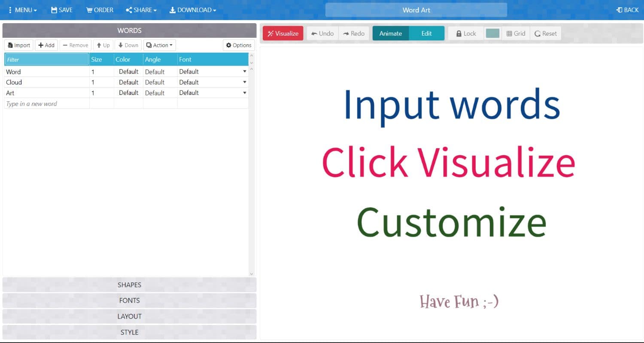Click the BACK button
The image size is (644, 343).
[627, 10]
